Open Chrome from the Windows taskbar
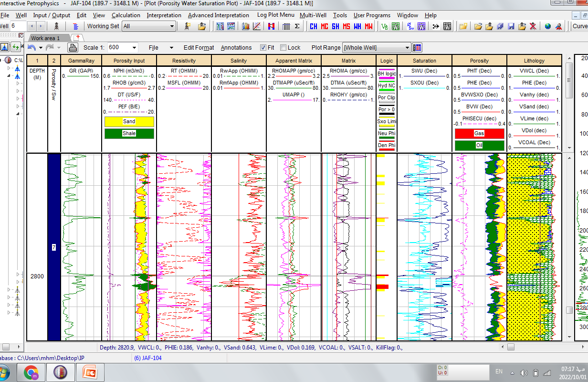 (x=31, y=372)
